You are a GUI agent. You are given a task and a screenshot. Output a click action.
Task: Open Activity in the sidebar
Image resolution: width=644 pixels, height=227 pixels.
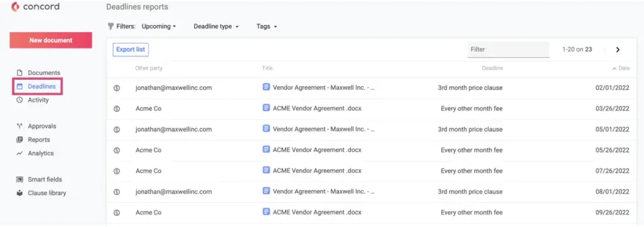coord(38,100)
